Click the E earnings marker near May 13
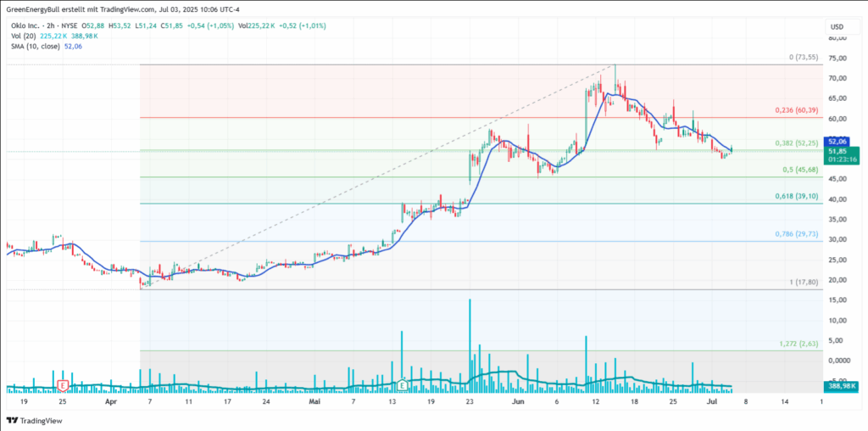This screenshot has width=868, height=431. pyautogui.click(x=402, y=385)
